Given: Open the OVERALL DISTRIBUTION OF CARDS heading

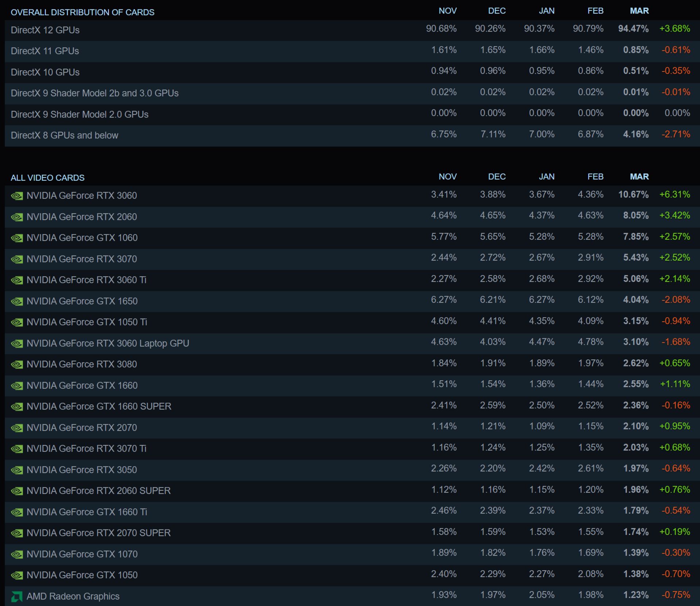Looking at the screenshot, I should (82, 12).
